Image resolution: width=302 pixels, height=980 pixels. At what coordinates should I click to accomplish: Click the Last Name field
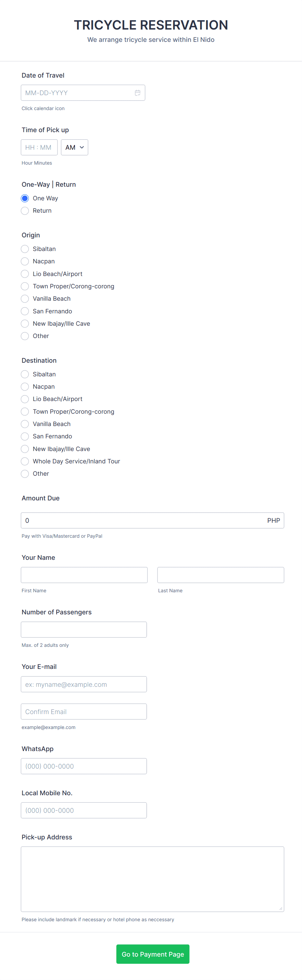click(x=220, y=575)
